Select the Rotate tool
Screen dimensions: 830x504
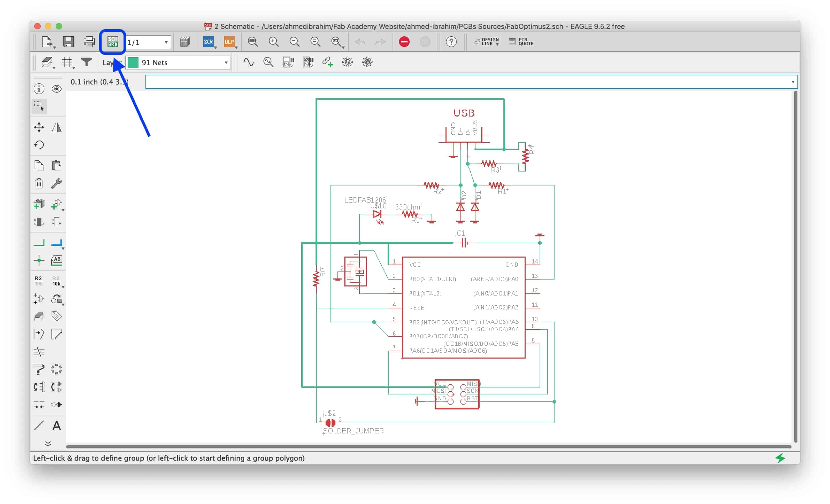(39, 145)
